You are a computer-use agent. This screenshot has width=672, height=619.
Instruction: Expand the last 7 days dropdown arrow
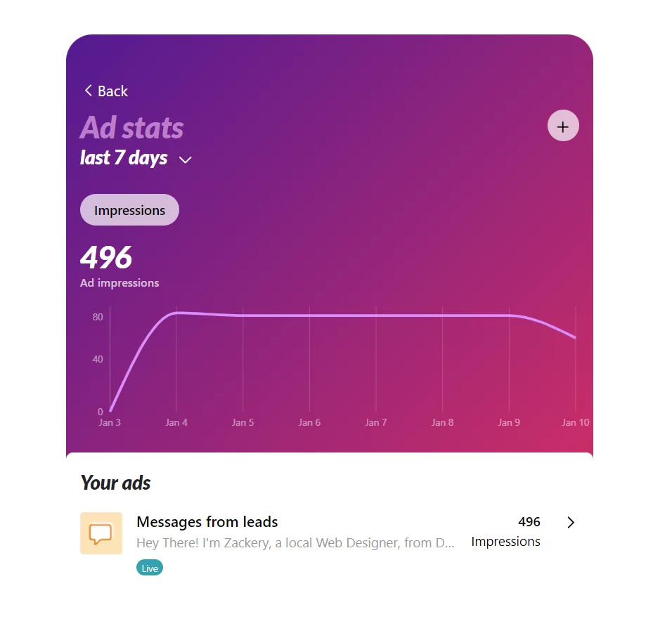pos(185,159)
